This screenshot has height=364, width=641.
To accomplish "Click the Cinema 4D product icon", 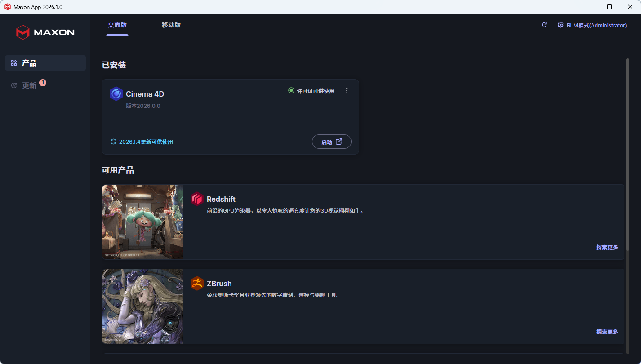I will click(116, 94).
